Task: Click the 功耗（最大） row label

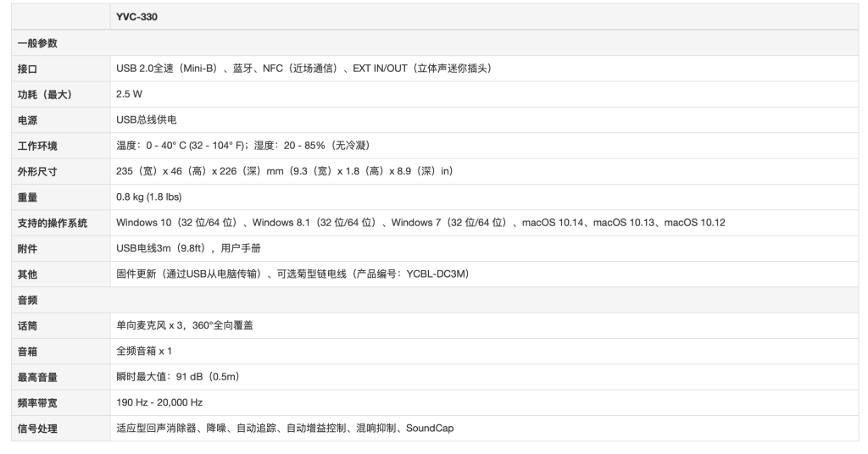Action: (x=45, y=94)
